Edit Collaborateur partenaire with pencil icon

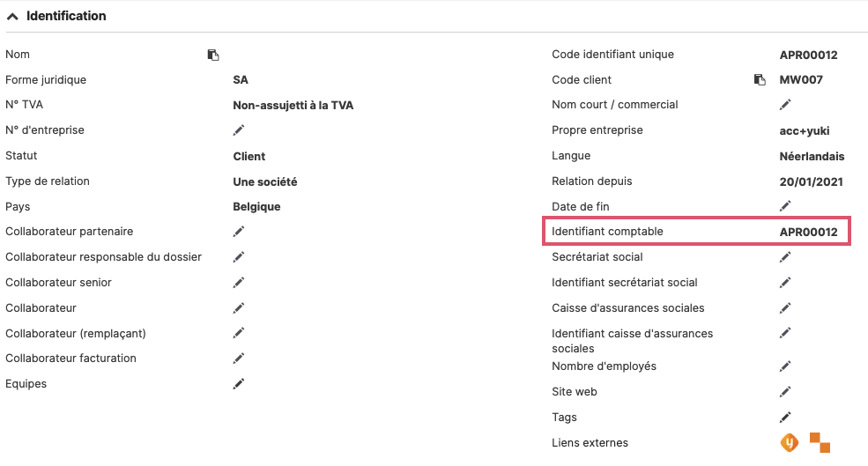click(239, 232)
